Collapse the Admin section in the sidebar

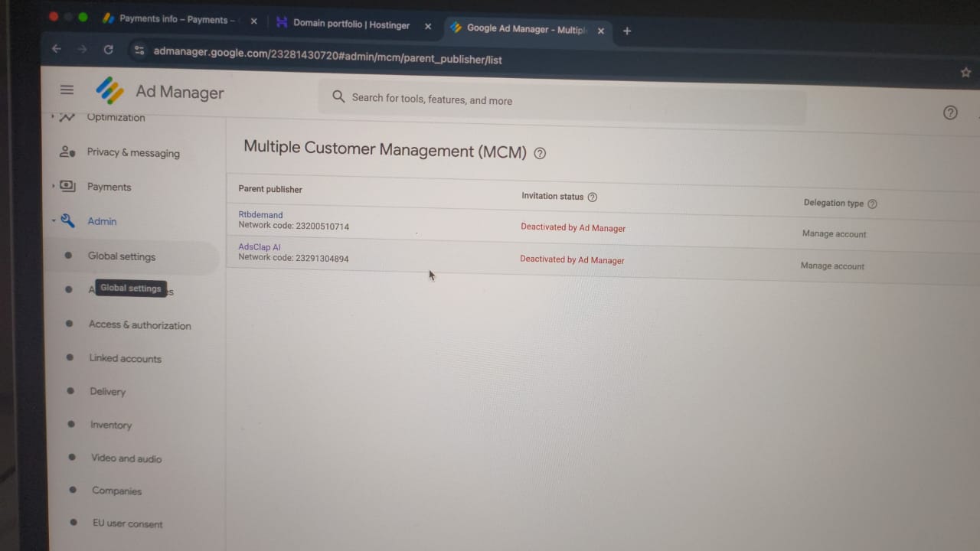pyautogui.click(x=54, y=221)
